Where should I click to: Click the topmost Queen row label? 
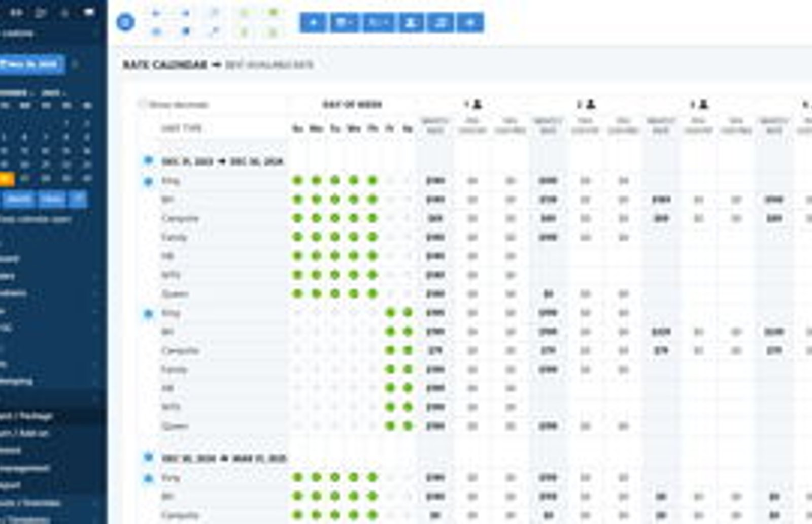tap(175, 294)
